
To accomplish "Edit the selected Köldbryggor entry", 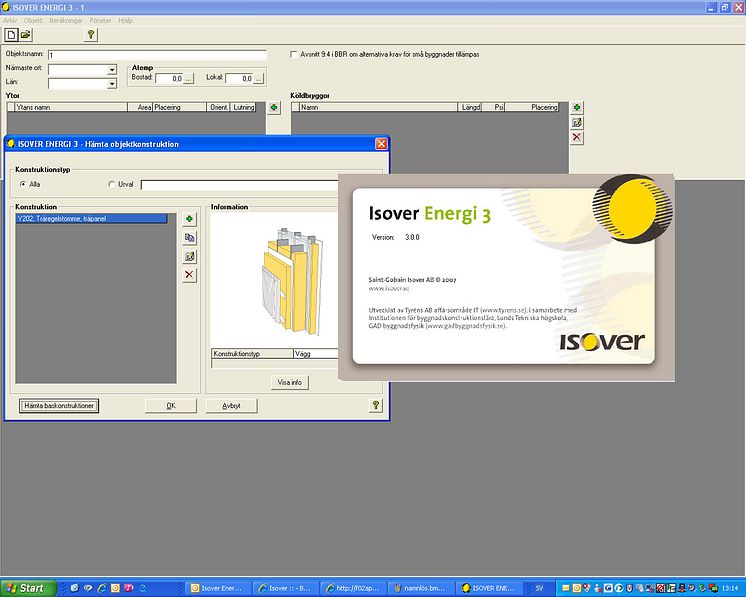I will click(x=577, y=123).
